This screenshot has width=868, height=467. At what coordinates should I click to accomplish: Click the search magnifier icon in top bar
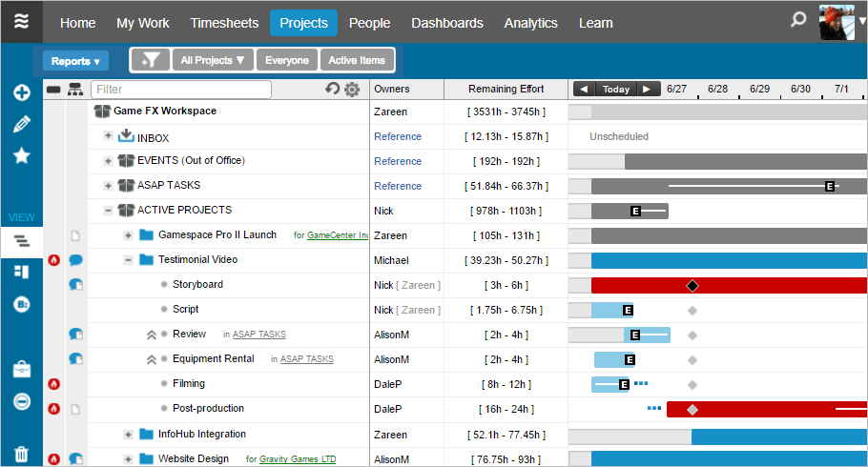click(x=798, y=21)
